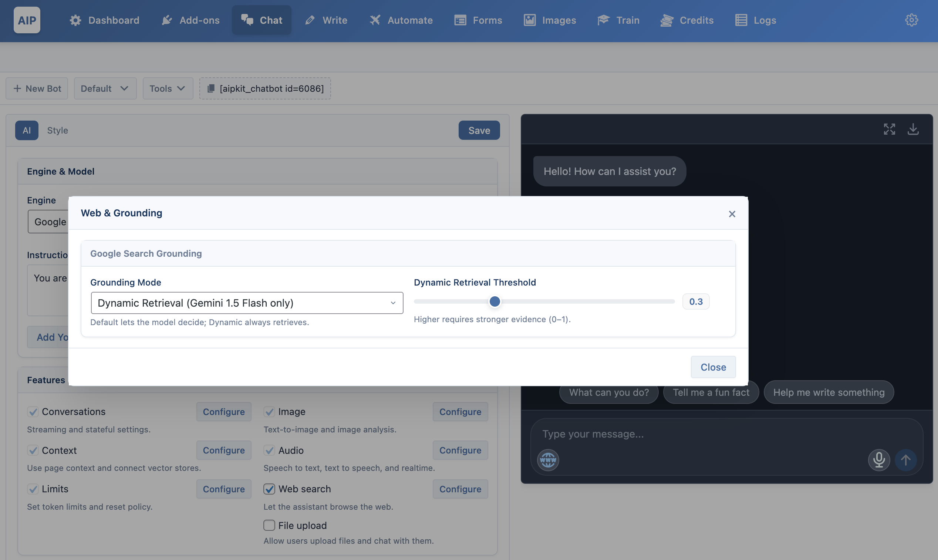Click the Add-ons plug icon

click(x=167, y=20)
